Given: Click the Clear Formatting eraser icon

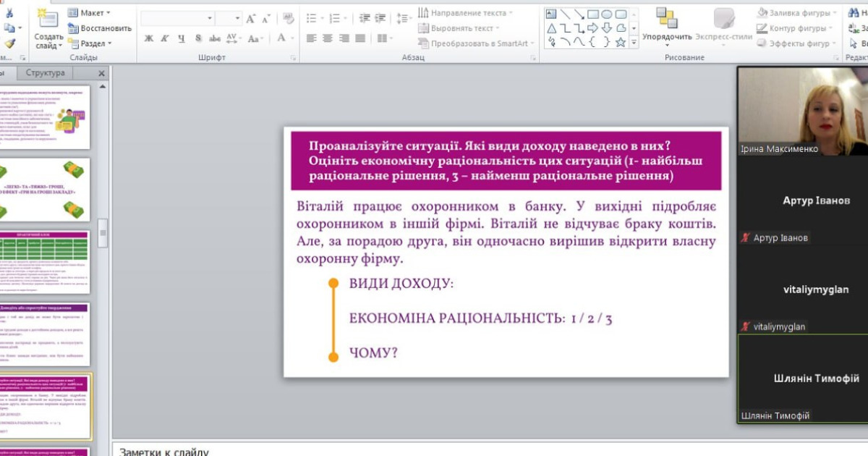Looking at the screenshot, I should pos(289,19).
